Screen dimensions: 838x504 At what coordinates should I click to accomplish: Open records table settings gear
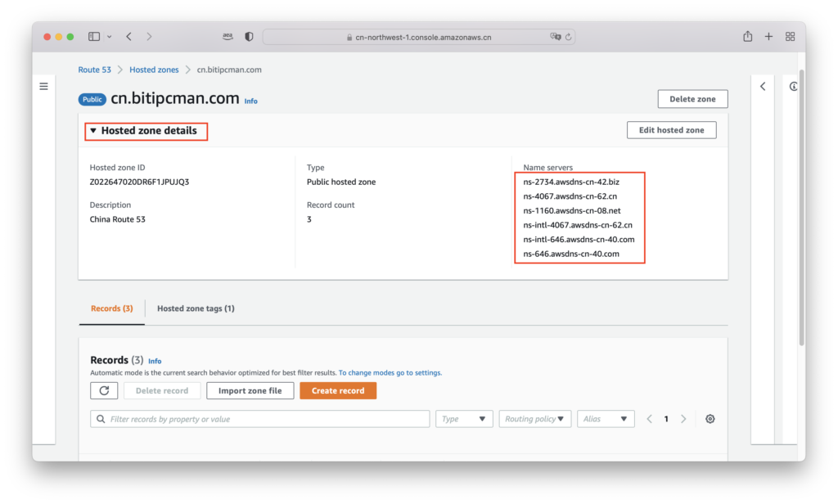pos(710,419)
